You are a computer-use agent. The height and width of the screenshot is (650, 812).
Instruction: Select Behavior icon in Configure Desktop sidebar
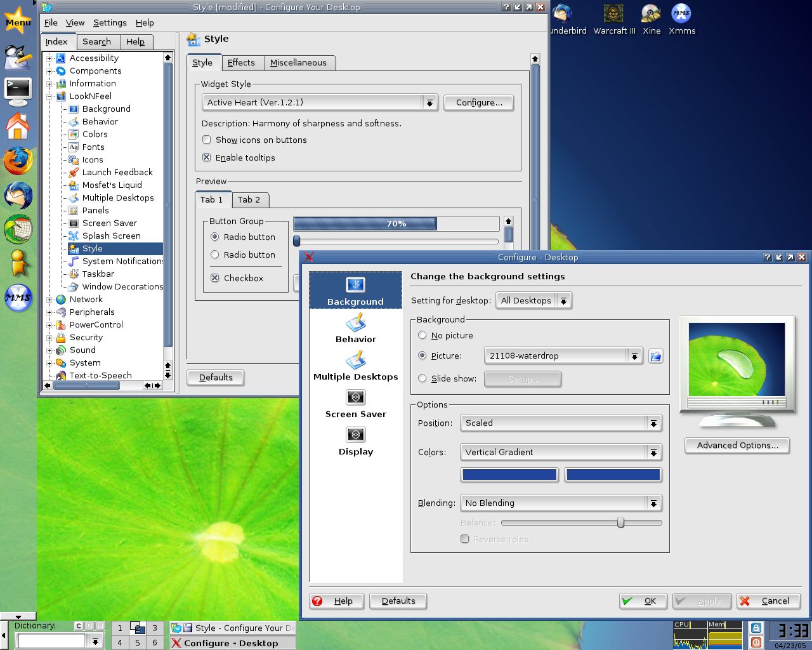(355, 329)
